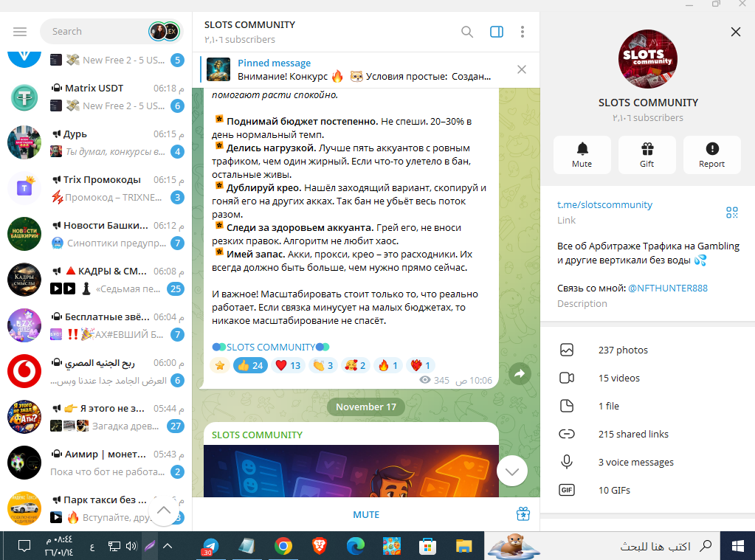Report the channel with the Report button
Screen dimensions: 755x560
click(x=711, y=154)
